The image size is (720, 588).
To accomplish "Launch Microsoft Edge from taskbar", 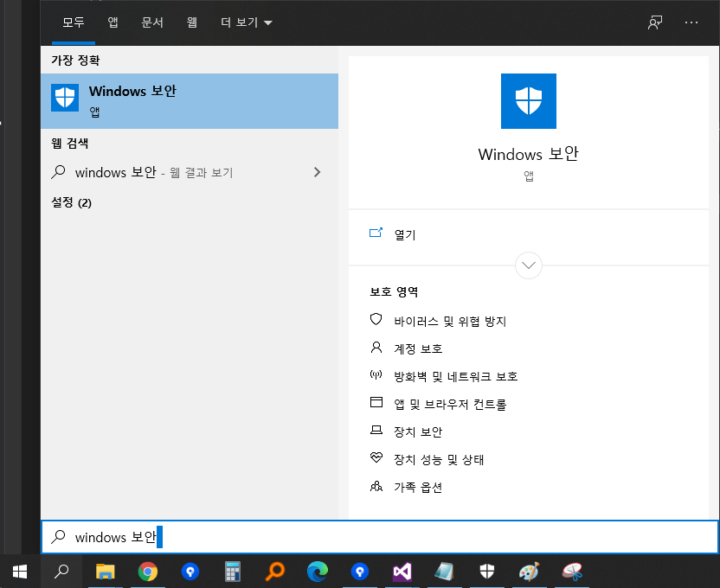I will [x=318, y=572].
